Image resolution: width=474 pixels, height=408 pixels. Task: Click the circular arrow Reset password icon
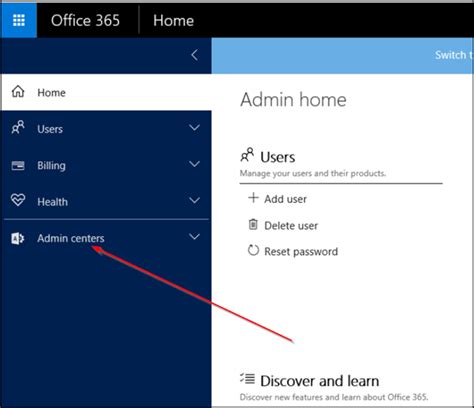[253, 250]
